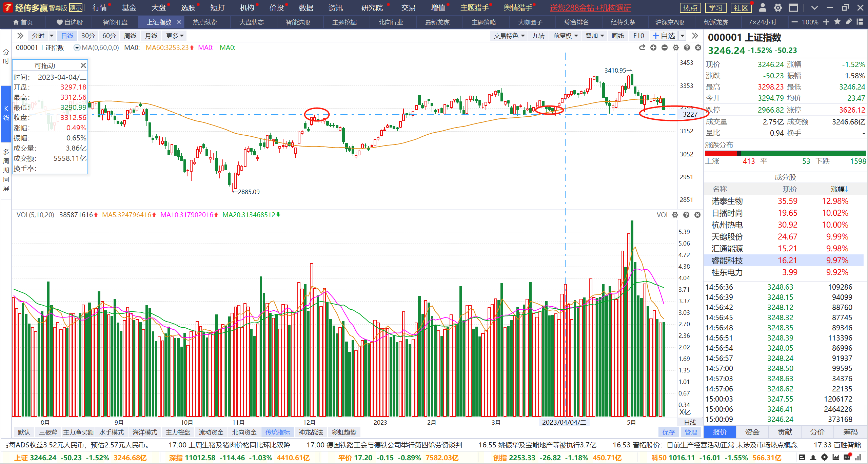The width and height of the screenshot is (868, 464).
Task: Switch to 自选股 tab
Action: click(x=70, y=22)
